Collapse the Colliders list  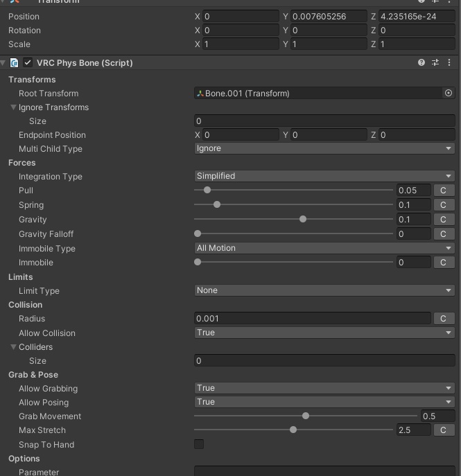pyautogui.click(x=13, y=347)
